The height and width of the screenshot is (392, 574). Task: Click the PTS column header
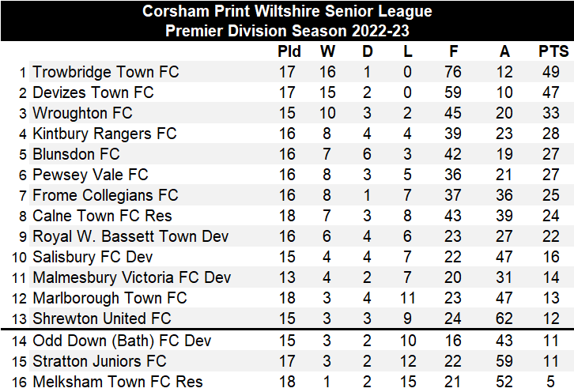[553, 51]
